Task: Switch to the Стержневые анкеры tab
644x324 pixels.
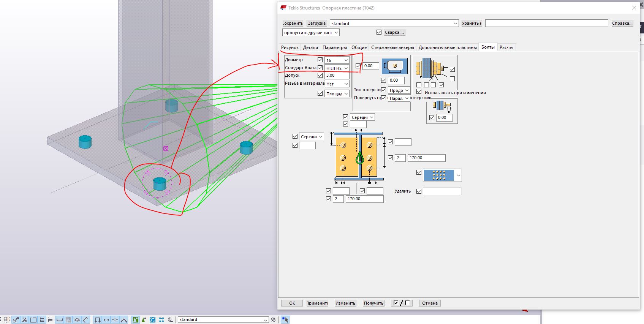Action: 392,47
